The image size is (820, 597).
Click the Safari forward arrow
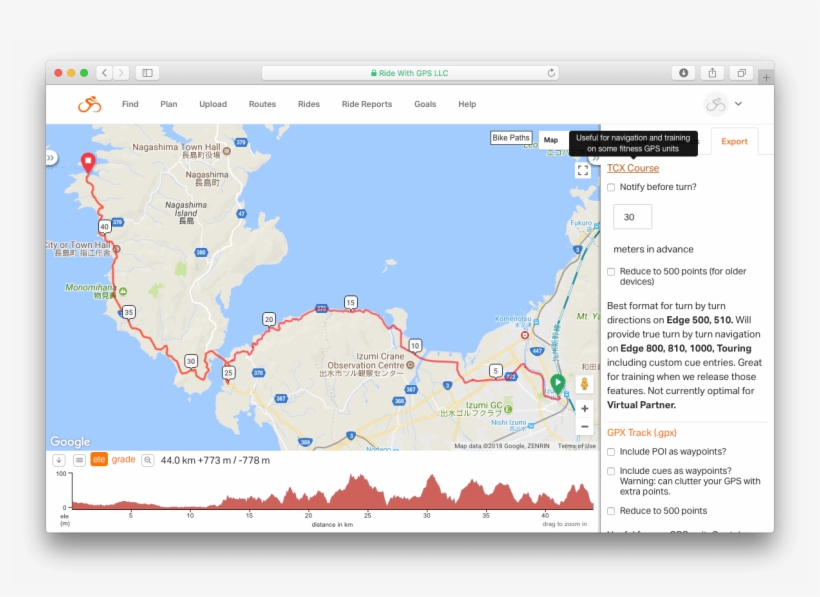[x=121, y=73]
